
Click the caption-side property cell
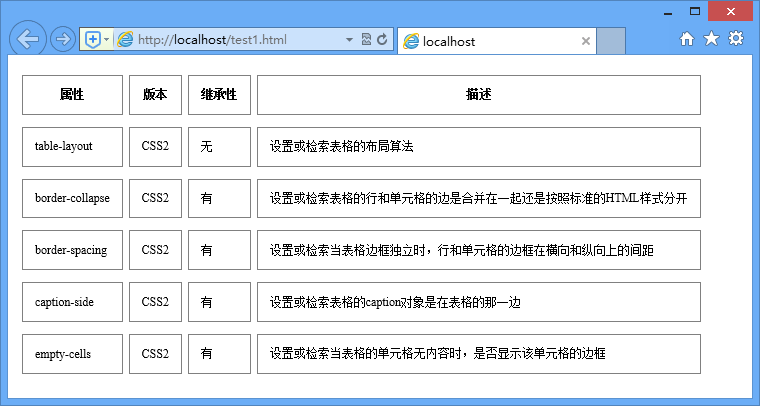pyautogui.click(x=72, y=301)
